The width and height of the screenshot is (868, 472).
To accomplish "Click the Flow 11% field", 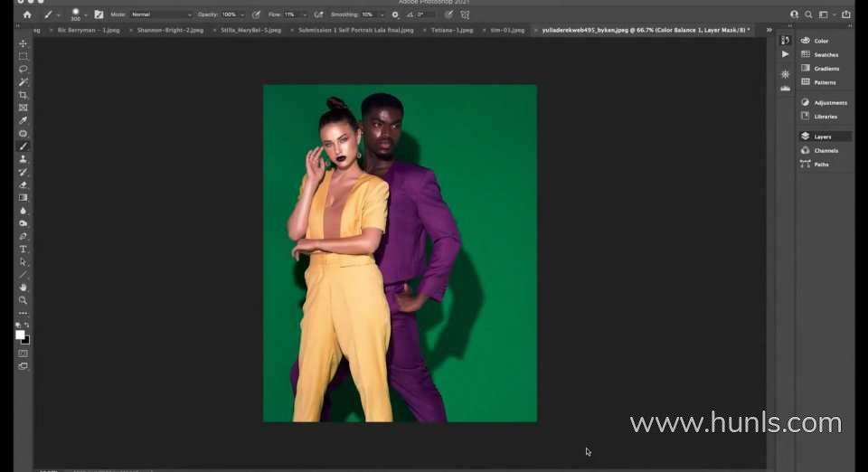I will click(291, 14).
